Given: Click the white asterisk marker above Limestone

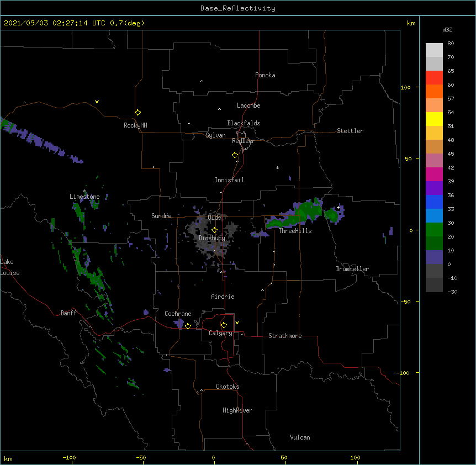Looking at the screenshot, I should (x=84, y=191).
